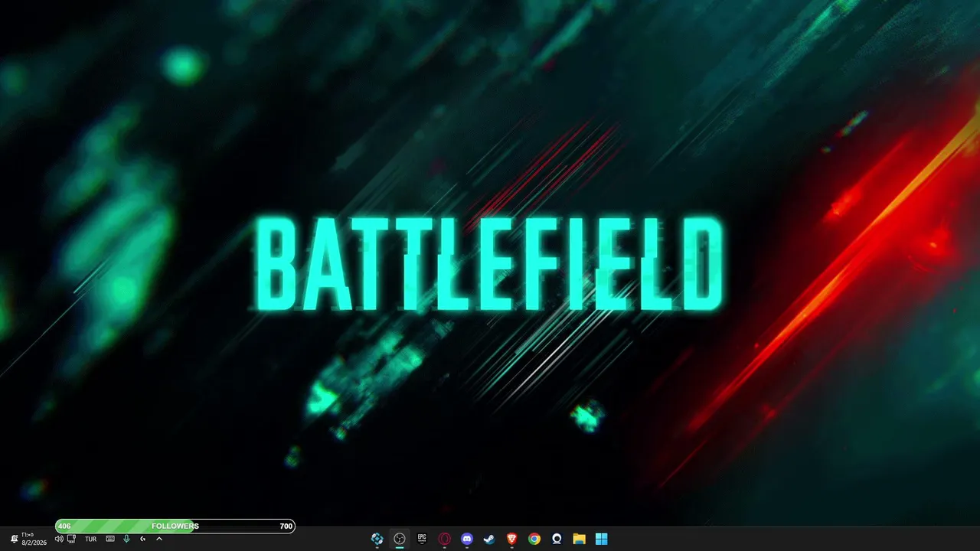
Task: Open OBS Studio from the taskbar
Action: pyautogui.click(x=399, y=539)
